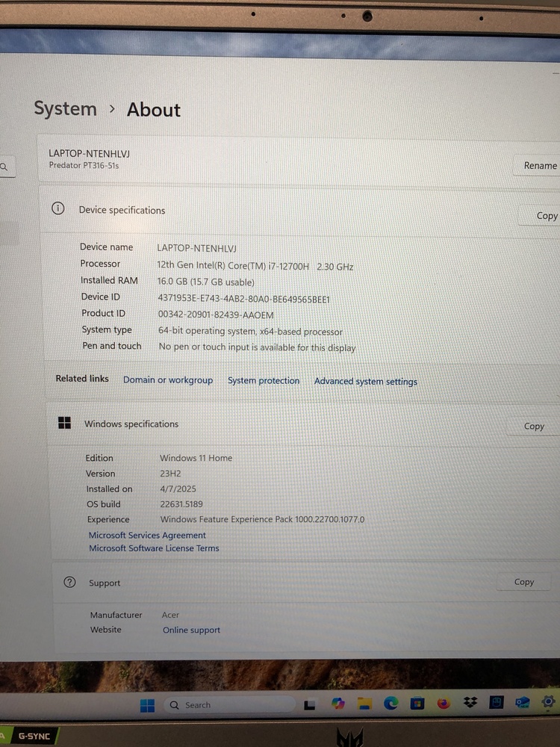Select version 23H2 text
The width and height of the screenshot is (560, 747).
click(x=170, y=474)
